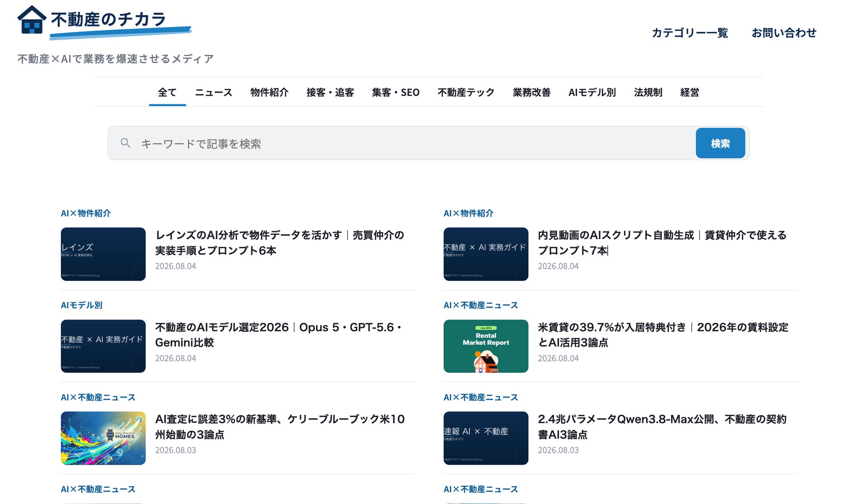850x504 pixels.
Task: Click the AIモデル別 category label above article
Action: click(82, 305)
